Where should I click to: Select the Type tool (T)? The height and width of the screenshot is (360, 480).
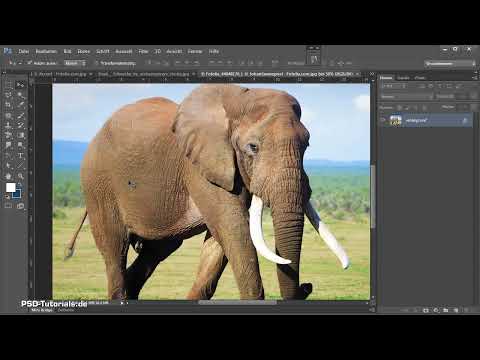tap(20, 156)
